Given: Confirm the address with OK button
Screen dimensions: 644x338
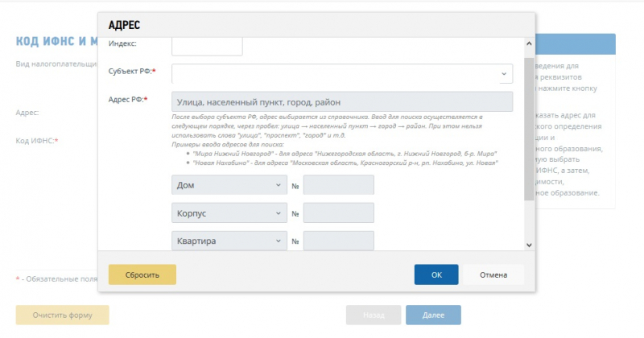Looking at the screenshot, I should click(436, 274).
